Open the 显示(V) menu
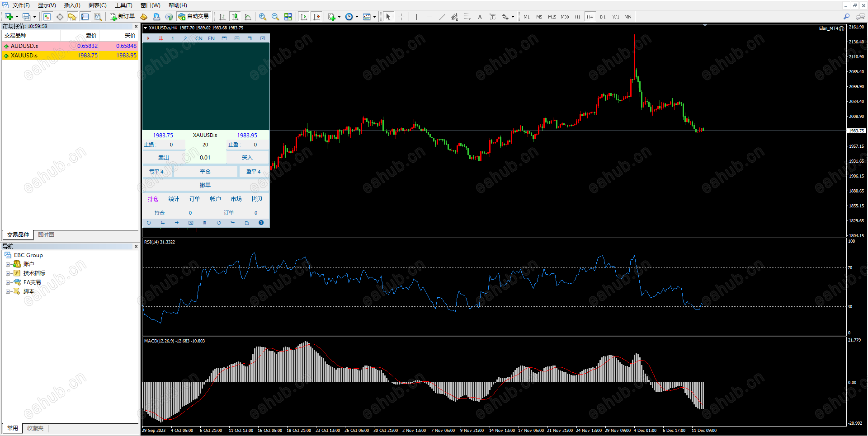 47,5
